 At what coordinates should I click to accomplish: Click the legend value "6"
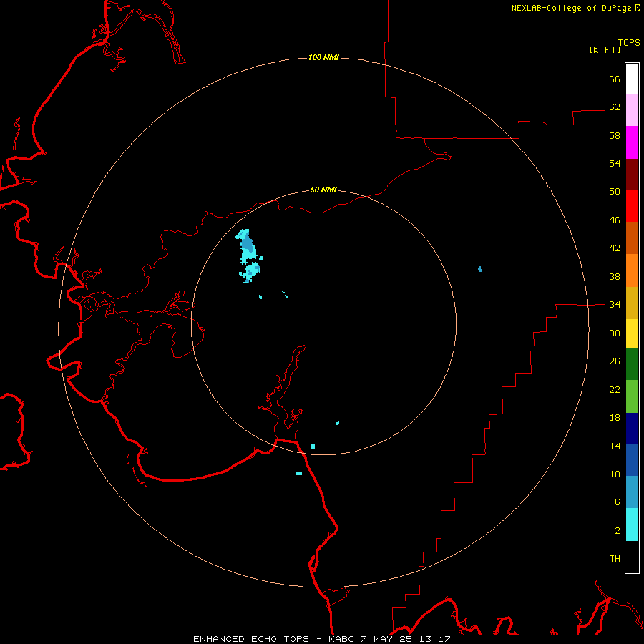(x=618, y=502)
